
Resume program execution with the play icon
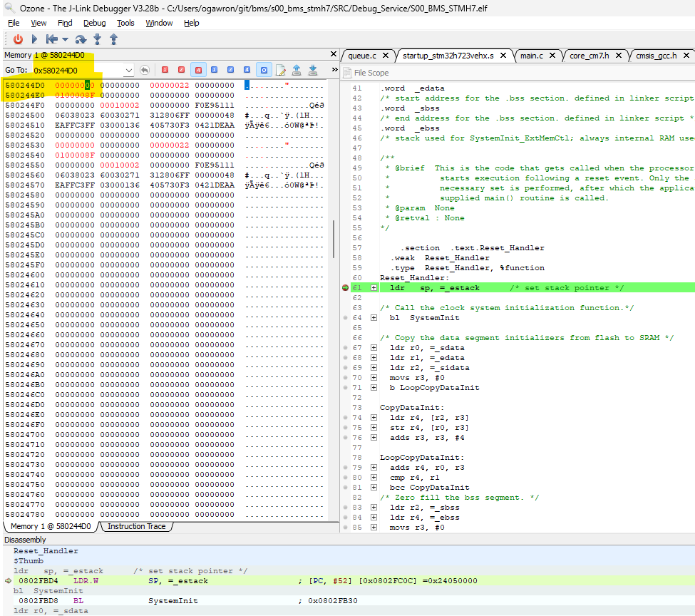[35, 39]
